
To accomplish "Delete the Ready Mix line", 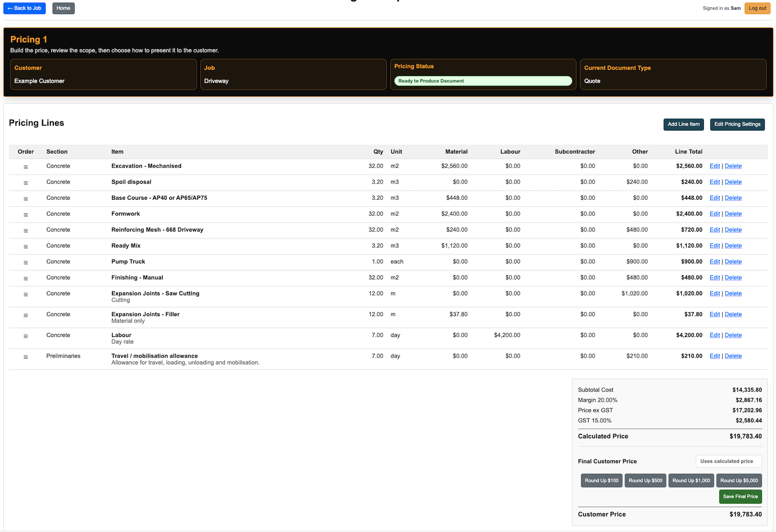I will [733, 246].
